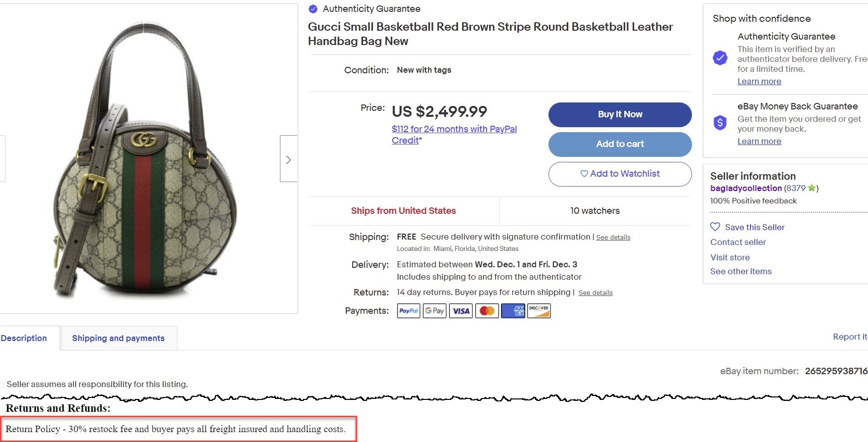Open the bagladycollection seller profile link
This screenshot has height=442, width=868.
(x=746, y=188)
